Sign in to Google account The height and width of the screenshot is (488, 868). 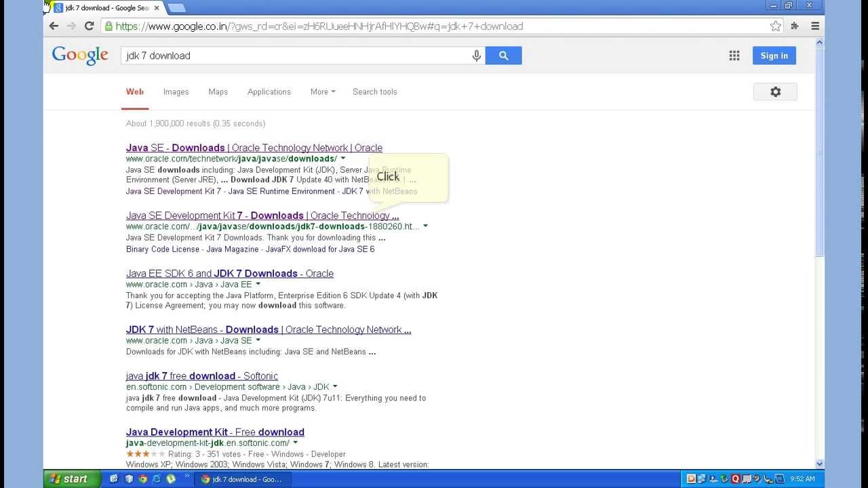(x=774, y=56)
